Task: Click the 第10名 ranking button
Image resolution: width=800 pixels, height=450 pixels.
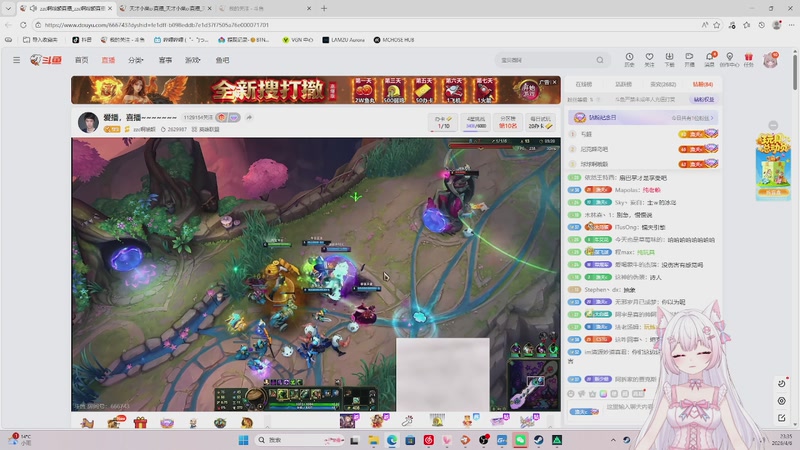Action: point(508,122)
